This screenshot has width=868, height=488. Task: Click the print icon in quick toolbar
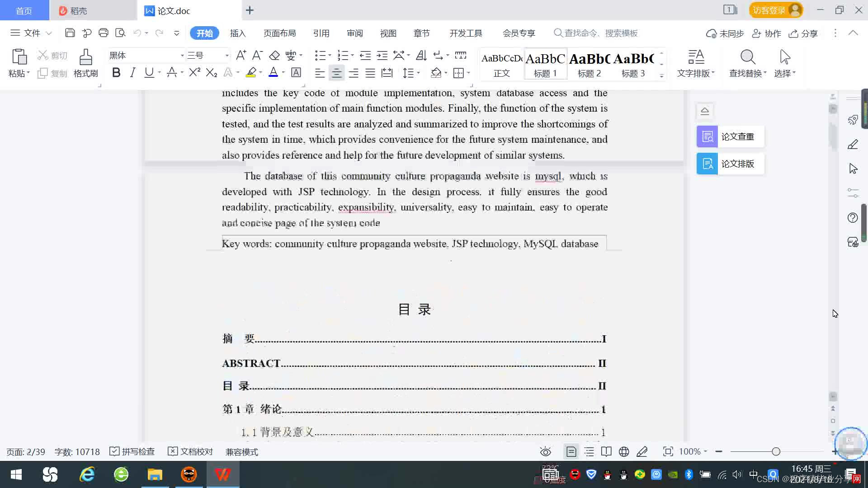(104, 33)
